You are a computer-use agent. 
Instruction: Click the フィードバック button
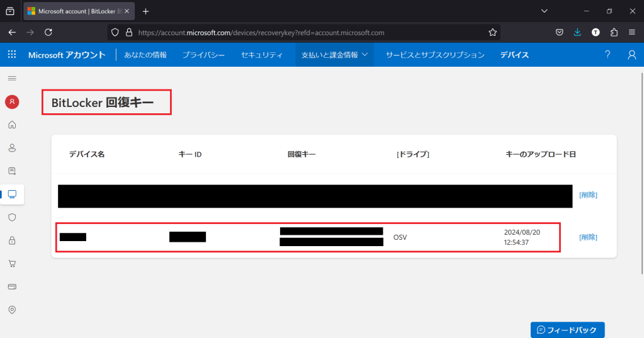coord(567,330)
